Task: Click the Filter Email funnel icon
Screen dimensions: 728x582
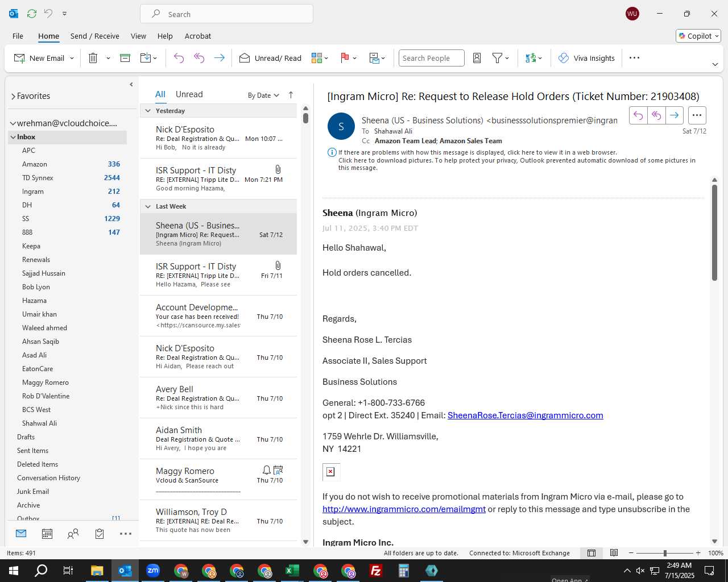Action: pyautogui.click(x=497, y=58)
